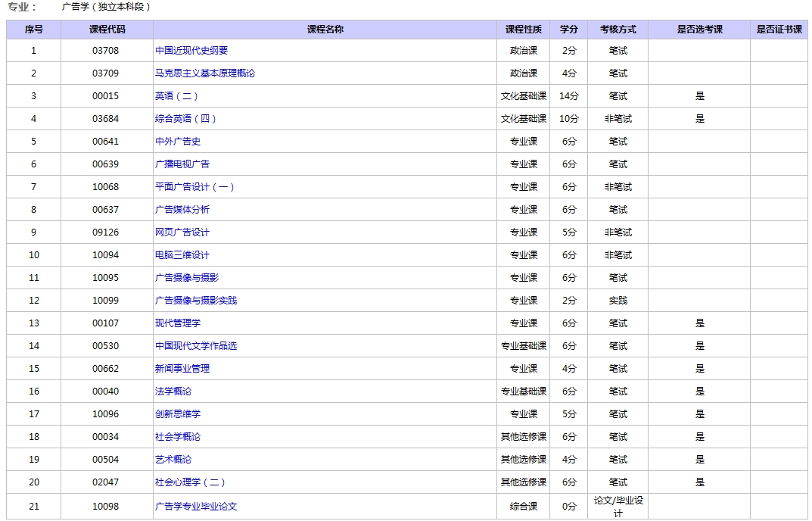Open the 创新思维学 course link

point(178,414)
